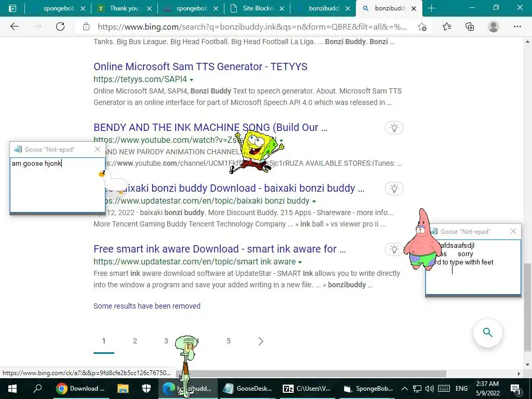Screen dimensions: 532x399
Task: Switch to first spongebob tab
Action: 58,8
